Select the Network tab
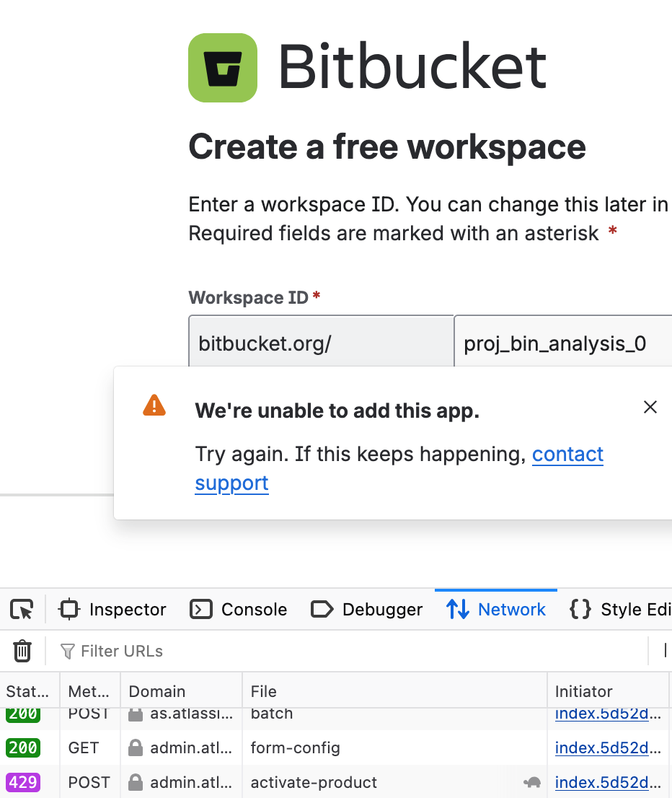 pyautogui.click(x=496, y=609)
